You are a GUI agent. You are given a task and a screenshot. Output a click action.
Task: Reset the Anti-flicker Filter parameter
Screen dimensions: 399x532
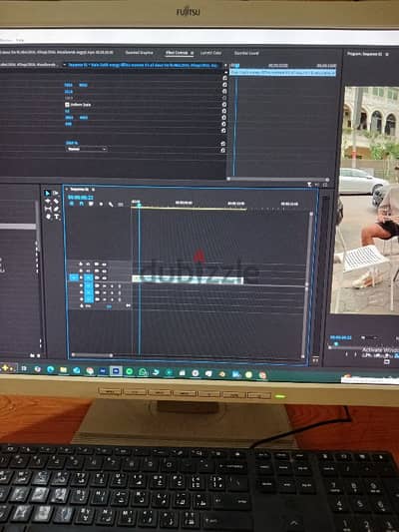(x=224, y=124)
